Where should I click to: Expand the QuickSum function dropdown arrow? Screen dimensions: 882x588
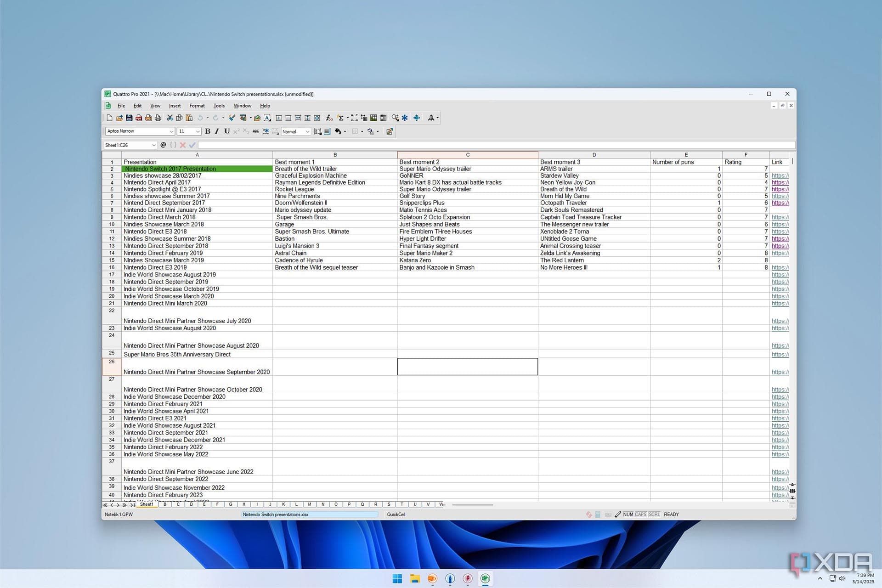pyautogui.click(x=347, y=118)
